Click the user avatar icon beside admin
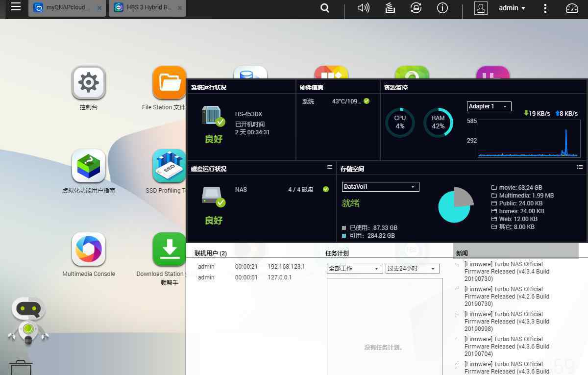This screenshot has height=375, width=588. (x=481, y=8)
